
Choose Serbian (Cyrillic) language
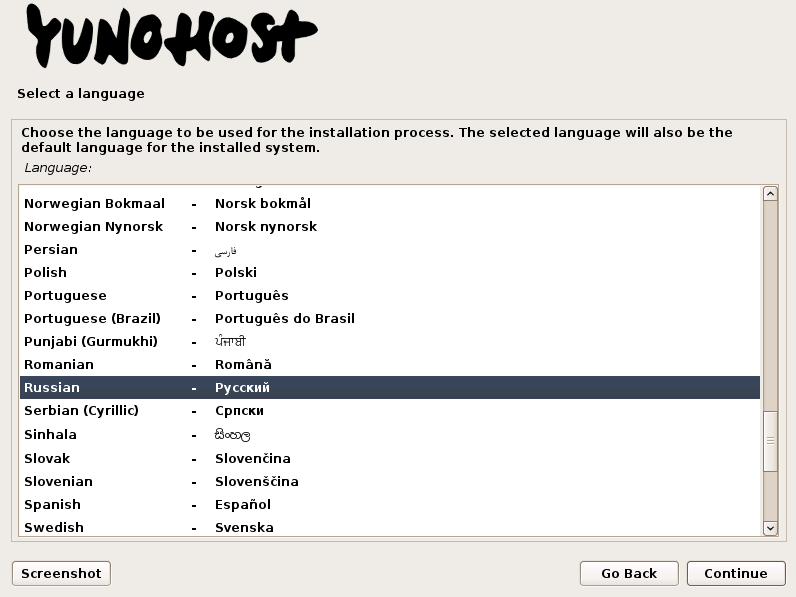(x=389, y=410)
